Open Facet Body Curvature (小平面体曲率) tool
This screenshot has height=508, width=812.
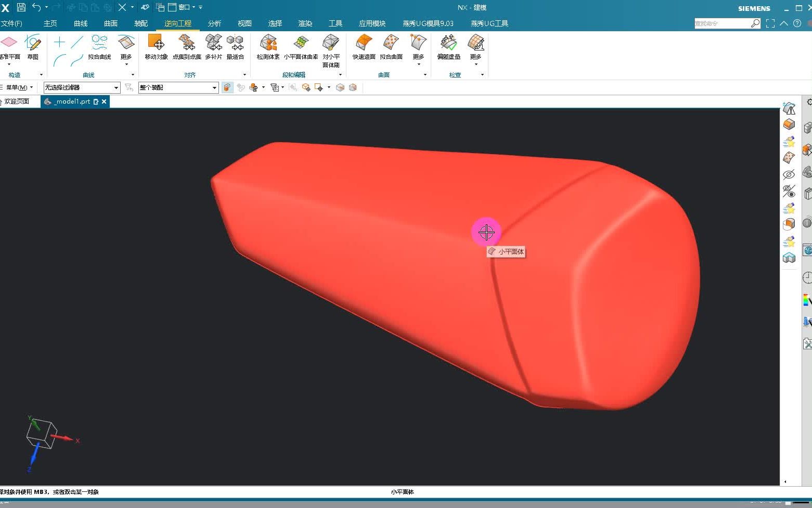301,48
